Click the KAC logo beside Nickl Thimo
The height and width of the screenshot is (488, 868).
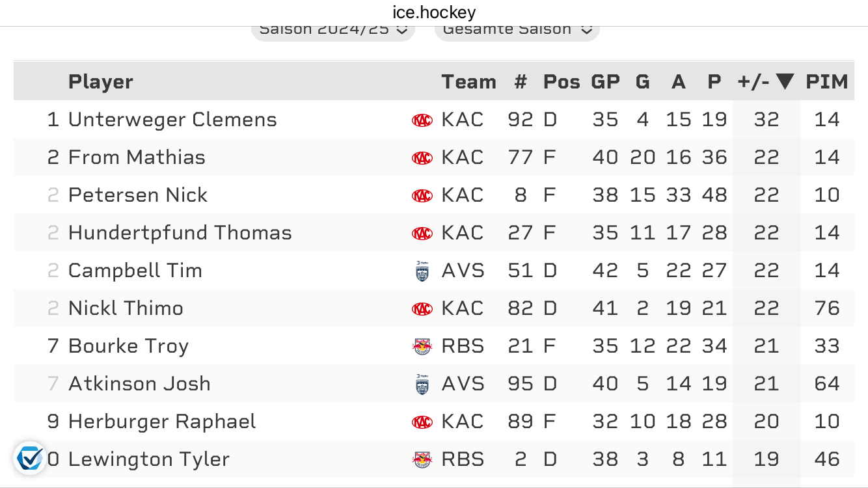coord(422,309)
